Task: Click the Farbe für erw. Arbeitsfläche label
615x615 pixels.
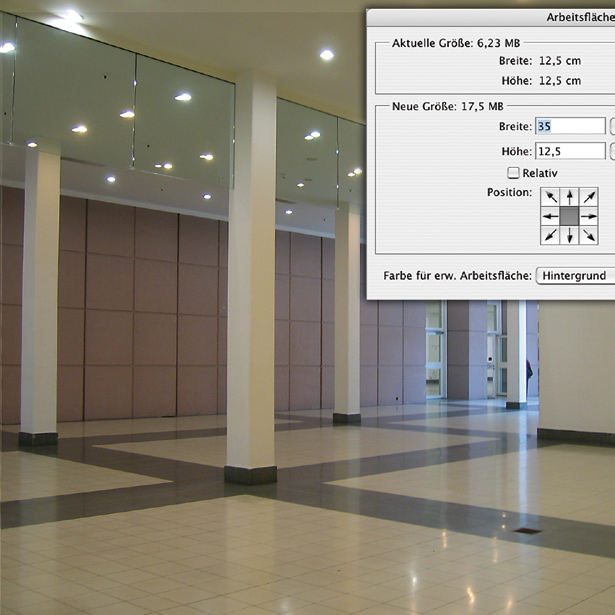Action: [457, 276]
